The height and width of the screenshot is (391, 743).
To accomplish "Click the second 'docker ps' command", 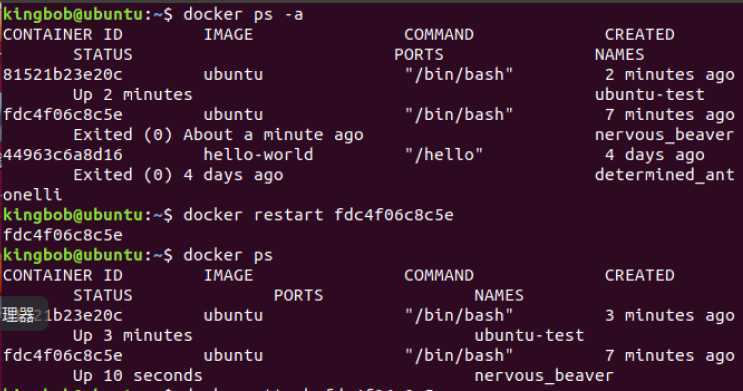I will [228, 255].
